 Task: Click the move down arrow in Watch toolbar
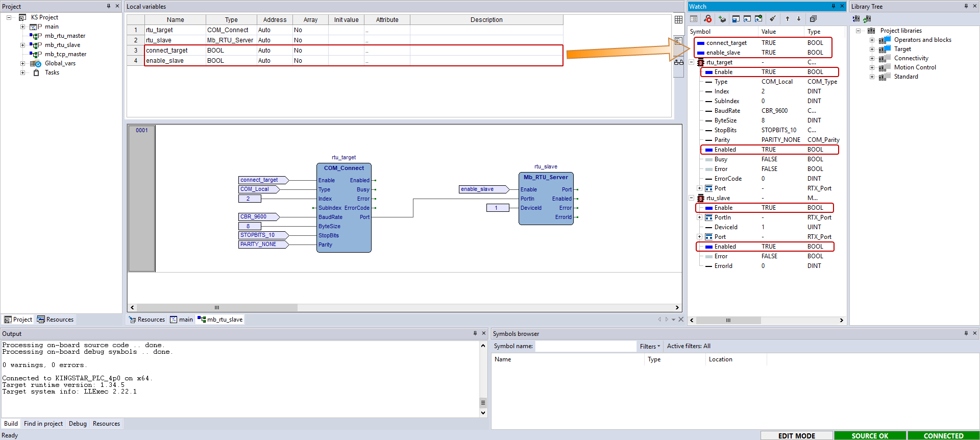pos(799,19)
